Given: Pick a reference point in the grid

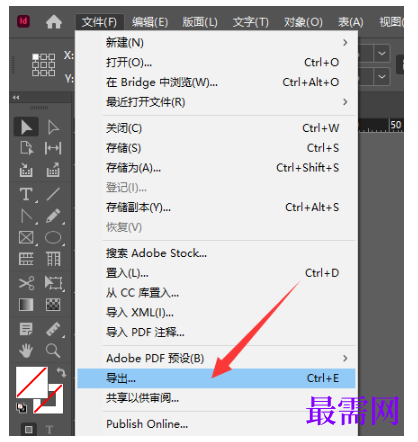Looking at the screenshot, I should coord(43,65).
